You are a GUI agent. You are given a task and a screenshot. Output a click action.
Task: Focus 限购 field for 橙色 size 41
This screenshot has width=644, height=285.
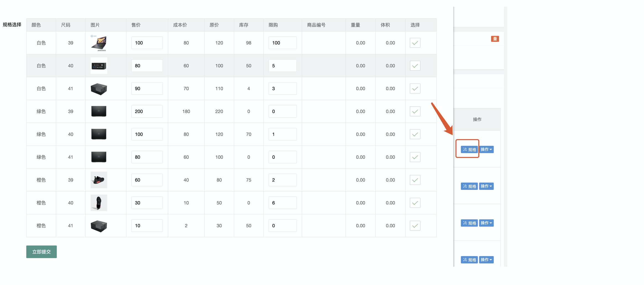pos(282,226)
